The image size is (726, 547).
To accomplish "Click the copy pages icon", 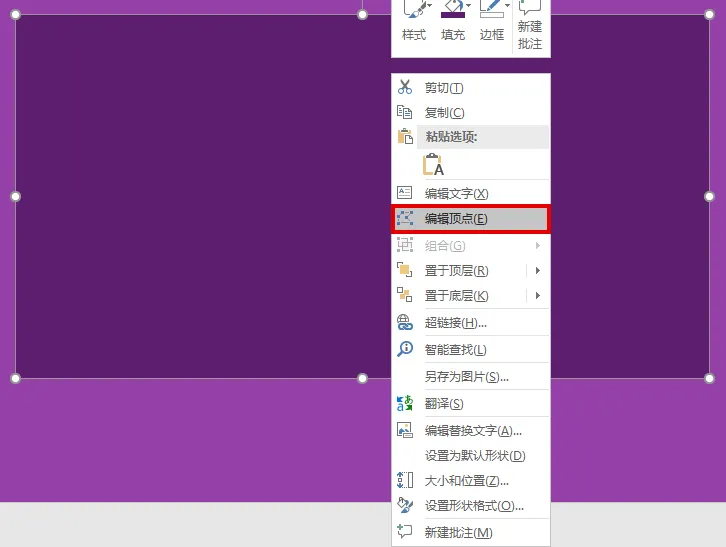I will (405, 112).
